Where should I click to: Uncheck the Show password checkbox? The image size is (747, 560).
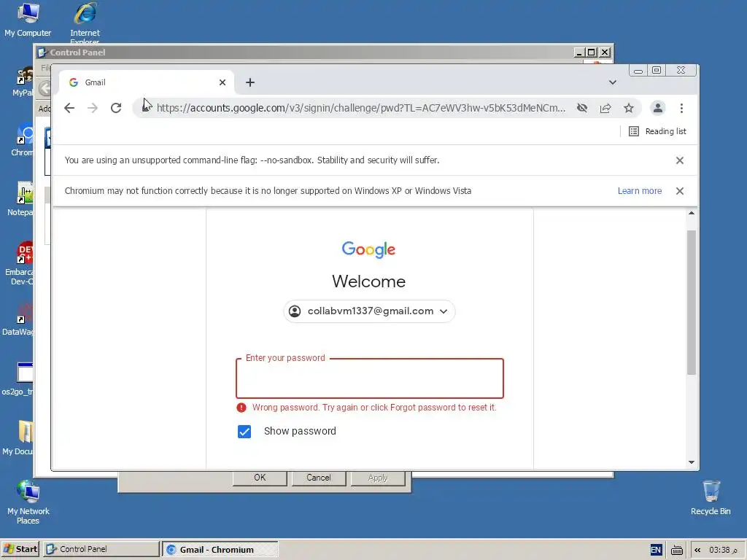pyautogui.click(x=244, y=432)
